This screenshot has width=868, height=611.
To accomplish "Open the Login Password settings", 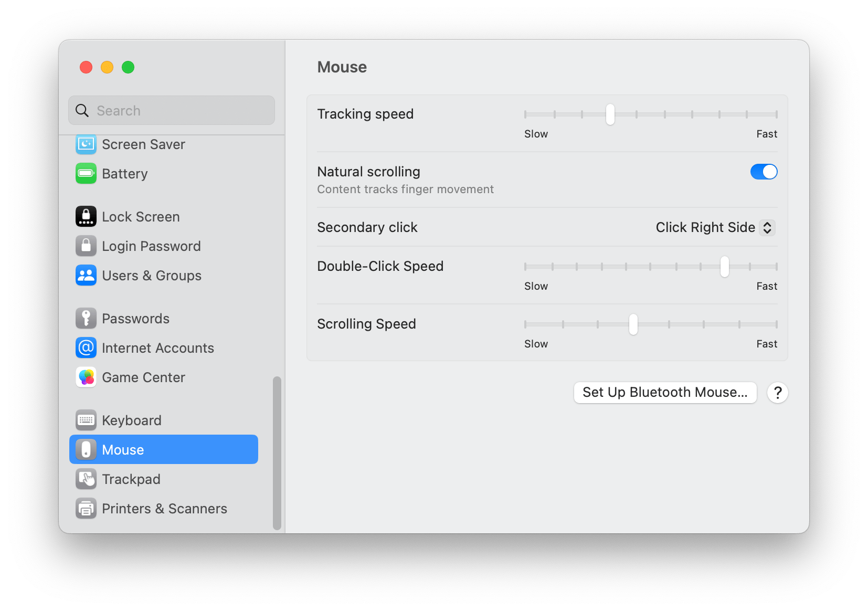I will (x=86, y=246).
